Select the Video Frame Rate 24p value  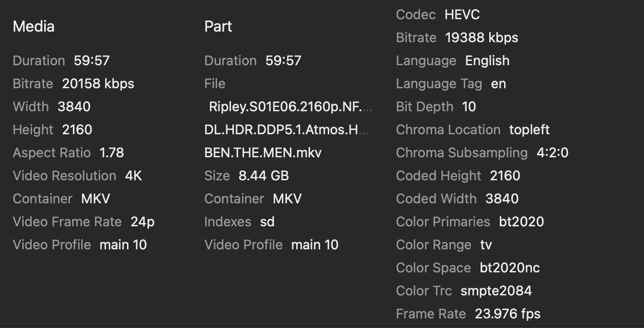pos(142,222)
